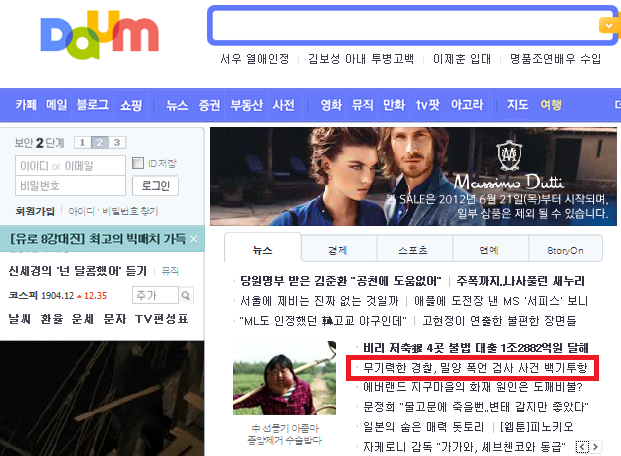This screenshot has height=456, width=621.
Task: Open the 날씨 link
Action: tap(20, 319)
